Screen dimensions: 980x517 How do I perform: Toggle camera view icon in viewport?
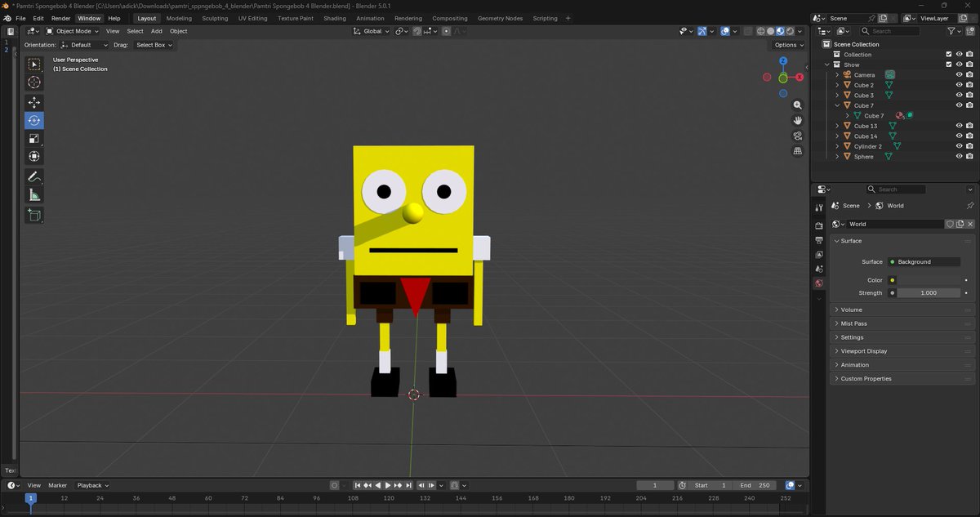798,136
